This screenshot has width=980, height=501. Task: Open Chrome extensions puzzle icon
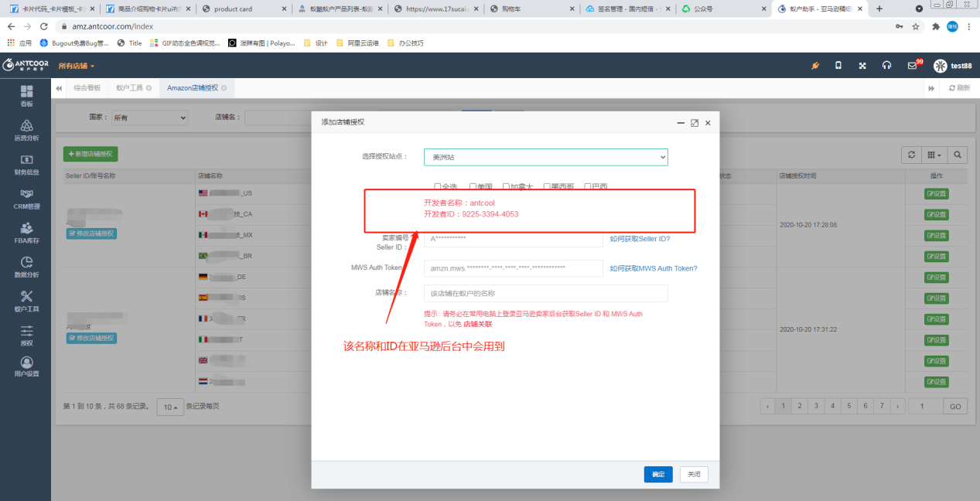[936, 26]
